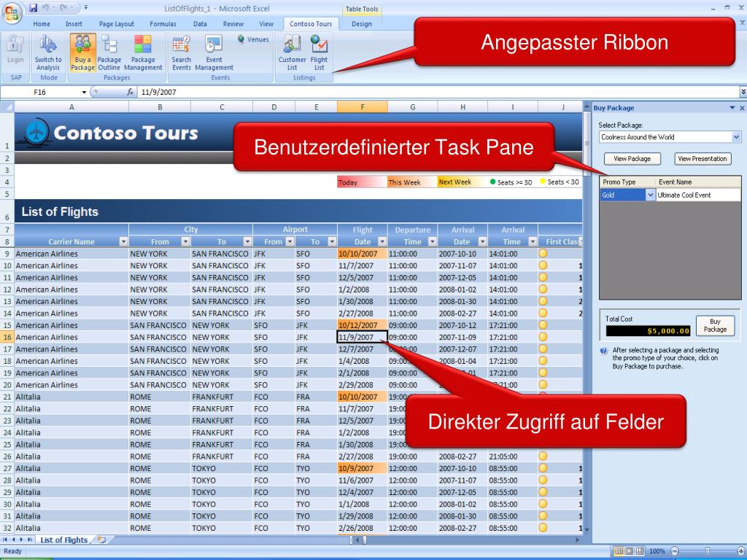Click the insert function fx icon
747x560 pixels.
(130, 92)
